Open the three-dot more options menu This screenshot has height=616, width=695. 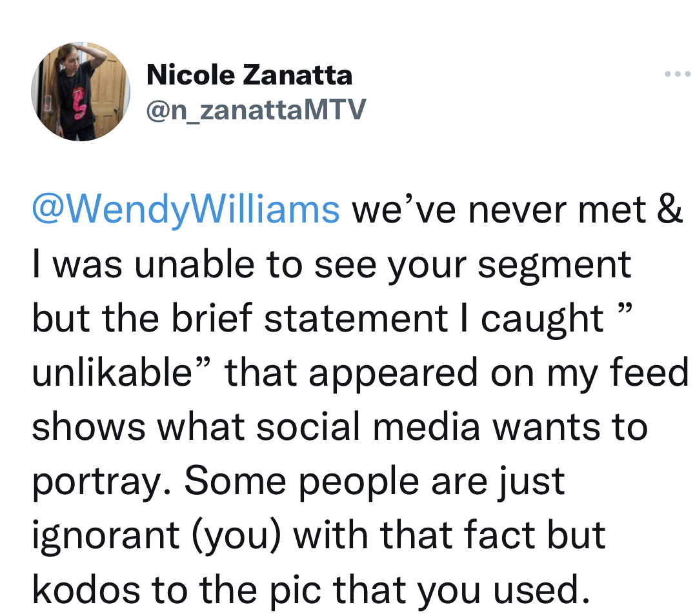pos(679,74)
